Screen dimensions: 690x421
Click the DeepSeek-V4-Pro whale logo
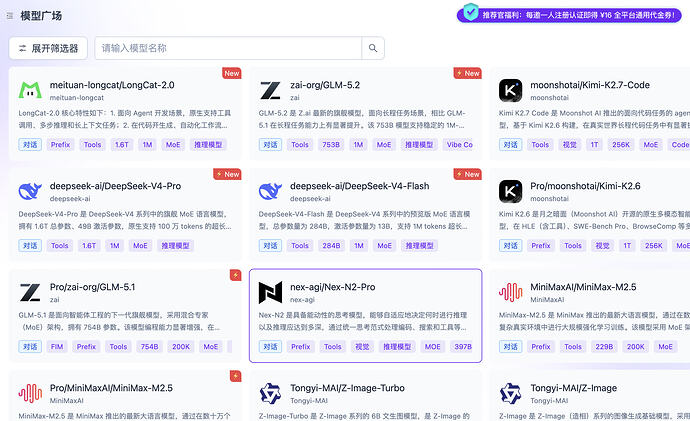pos(30,191)
